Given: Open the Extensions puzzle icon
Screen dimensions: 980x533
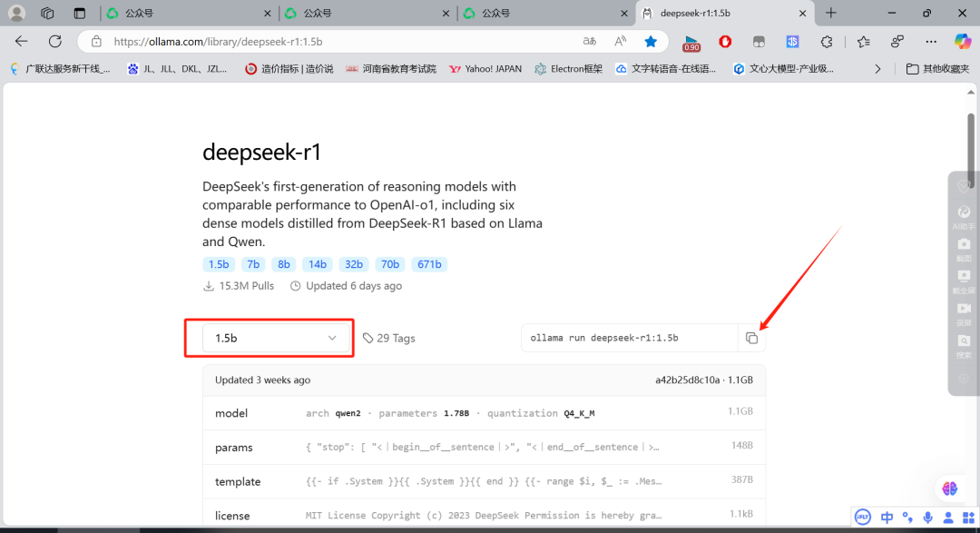Looking at the screenshot, I should [827, 41].
